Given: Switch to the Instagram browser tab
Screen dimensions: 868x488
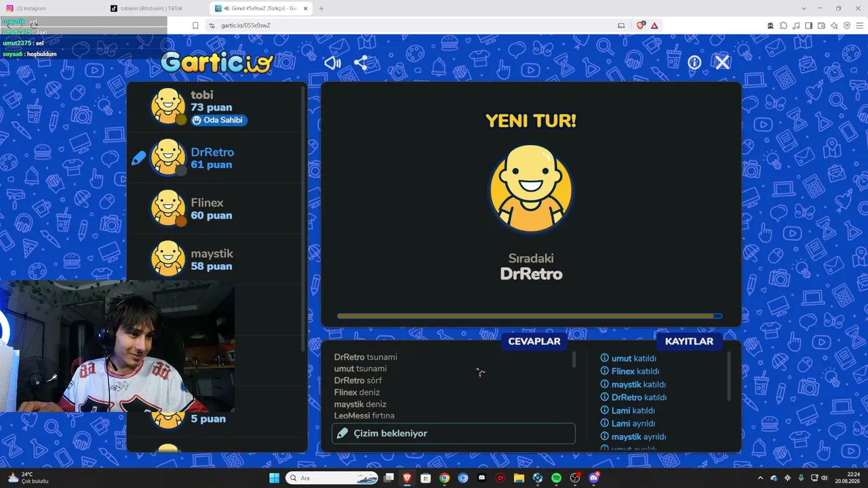Looking at the screenshot, I should [51, 8].
